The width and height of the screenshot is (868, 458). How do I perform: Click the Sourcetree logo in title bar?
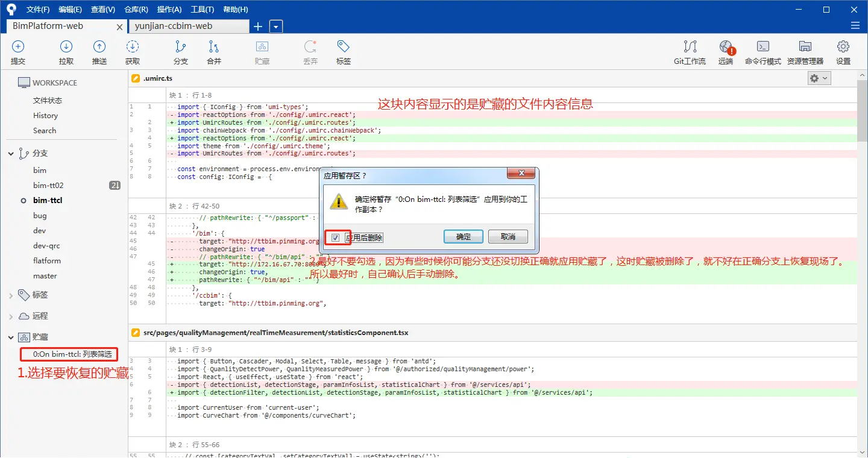[11, 9]
